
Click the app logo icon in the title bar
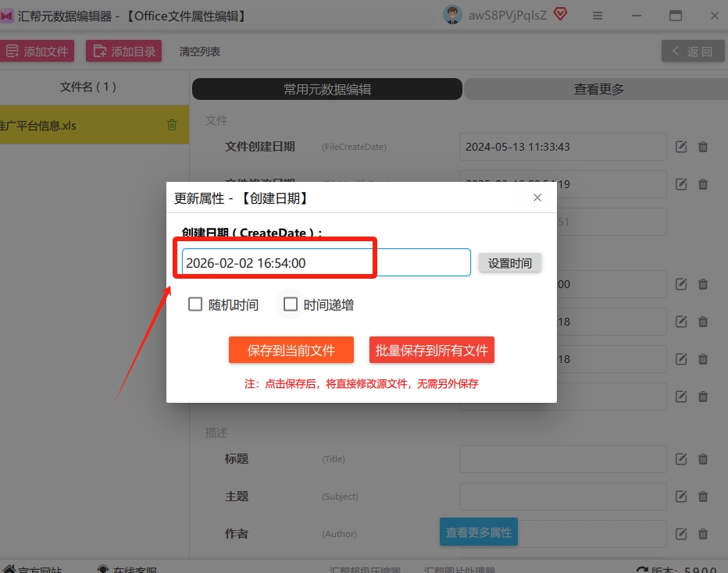pyautogui.click(x=6, y=16)
